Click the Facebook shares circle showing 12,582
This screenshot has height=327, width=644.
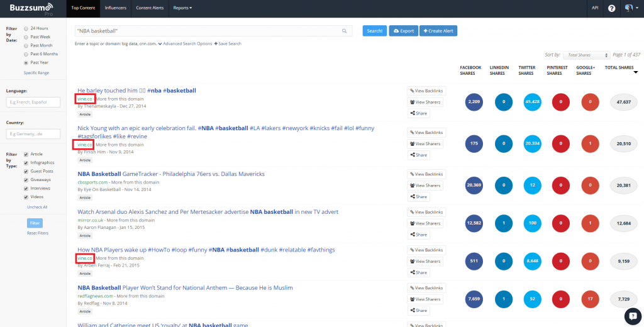(474, 223)
